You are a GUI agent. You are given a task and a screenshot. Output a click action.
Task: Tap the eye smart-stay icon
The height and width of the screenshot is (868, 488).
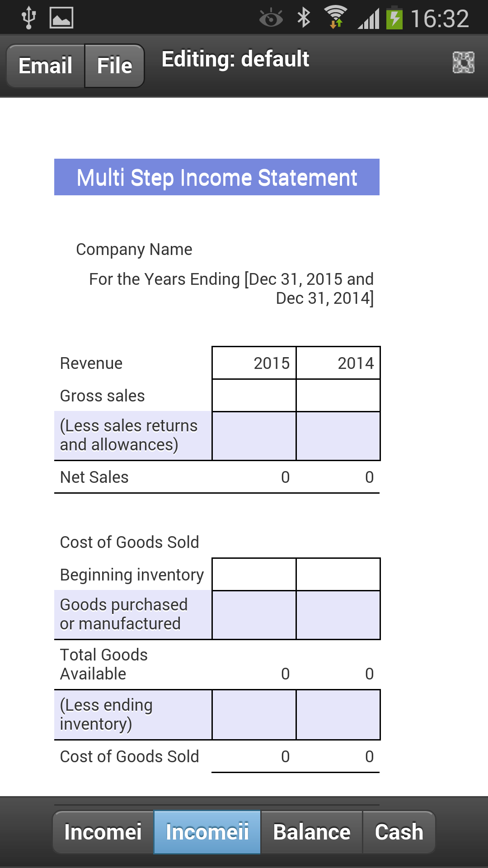[271, 18]
